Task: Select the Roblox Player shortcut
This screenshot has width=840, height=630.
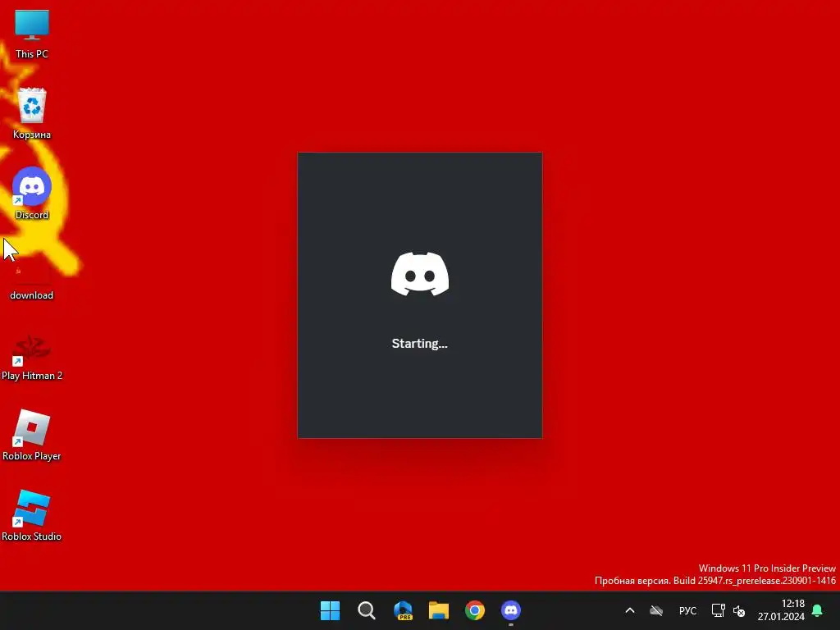Action: tap(32, 435)
